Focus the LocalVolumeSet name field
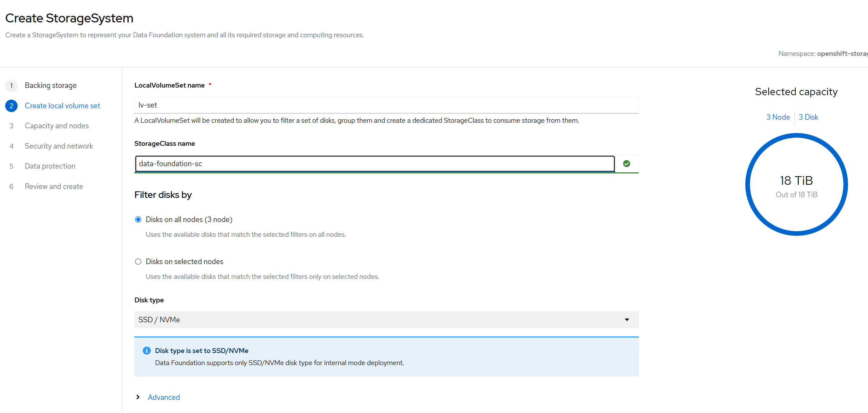This screenshot has width=868, height=413. pos(386,105)
